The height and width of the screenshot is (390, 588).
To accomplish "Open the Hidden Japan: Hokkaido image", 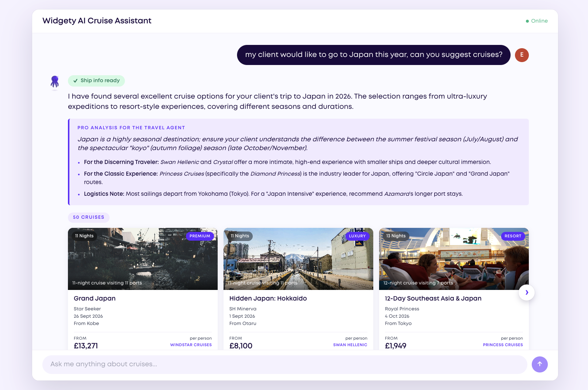I will 298,259.
